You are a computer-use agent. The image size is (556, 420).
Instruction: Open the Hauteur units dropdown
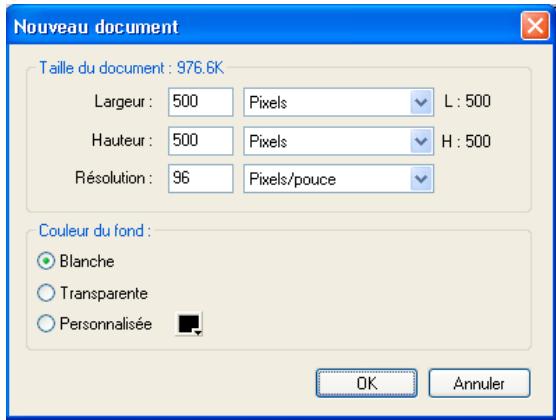338,141
